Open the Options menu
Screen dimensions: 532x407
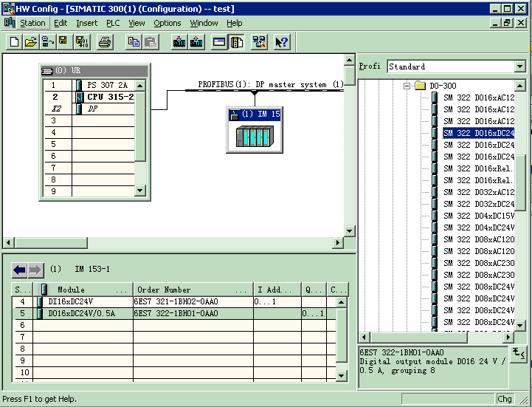coord(167,23)
